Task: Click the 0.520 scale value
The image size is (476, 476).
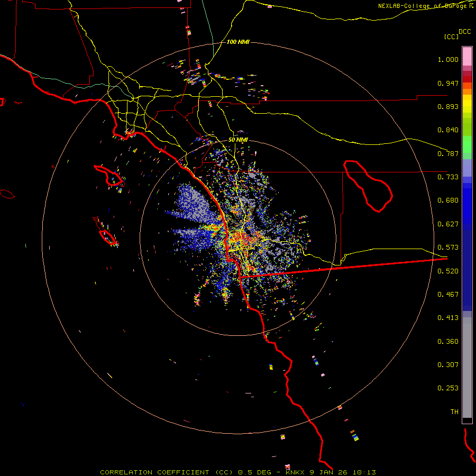Action: 448,271
